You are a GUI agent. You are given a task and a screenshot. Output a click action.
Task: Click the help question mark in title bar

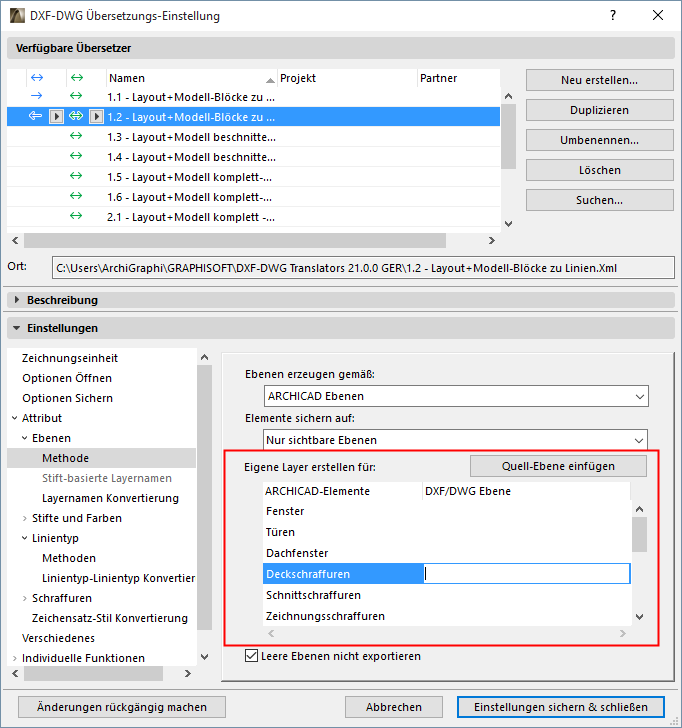[613, 15]
